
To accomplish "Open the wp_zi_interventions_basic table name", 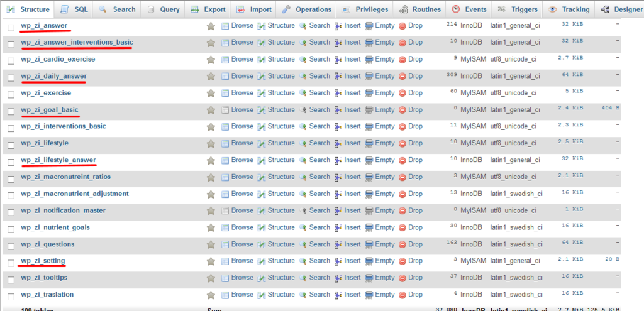I will coord(64,126).
